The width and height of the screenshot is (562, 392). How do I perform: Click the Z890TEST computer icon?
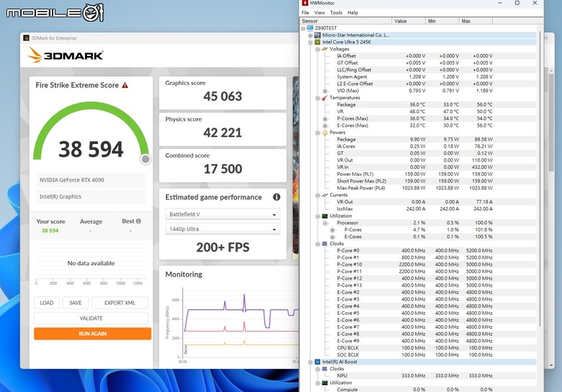[310, 28]
